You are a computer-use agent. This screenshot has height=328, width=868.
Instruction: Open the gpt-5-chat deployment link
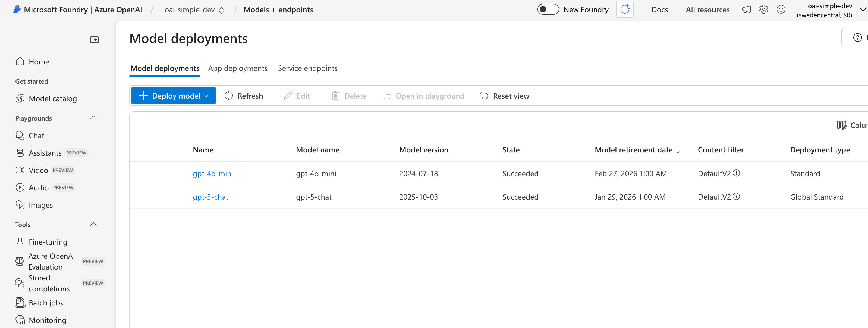pyautogui.click(x=210, y=197)
